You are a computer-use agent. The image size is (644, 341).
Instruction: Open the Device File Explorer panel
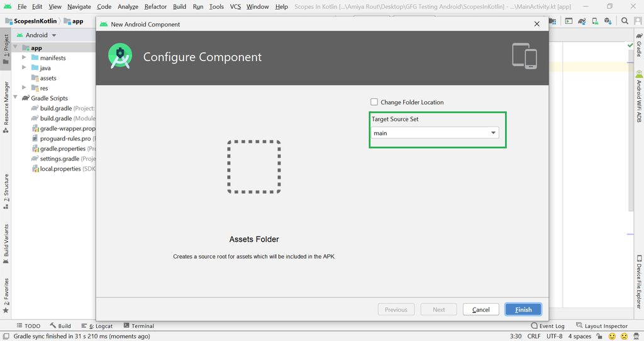point(639,282)
